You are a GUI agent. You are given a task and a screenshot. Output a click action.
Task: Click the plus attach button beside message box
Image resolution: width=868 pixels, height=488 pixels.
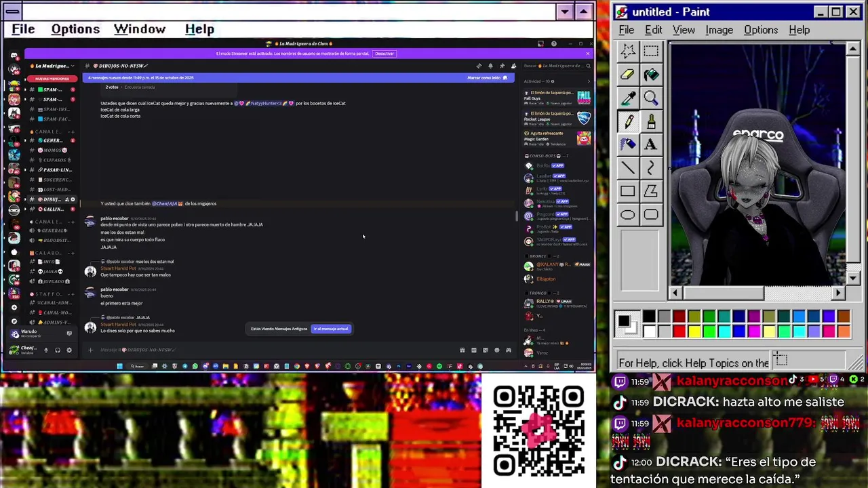[x=90, y=350]
